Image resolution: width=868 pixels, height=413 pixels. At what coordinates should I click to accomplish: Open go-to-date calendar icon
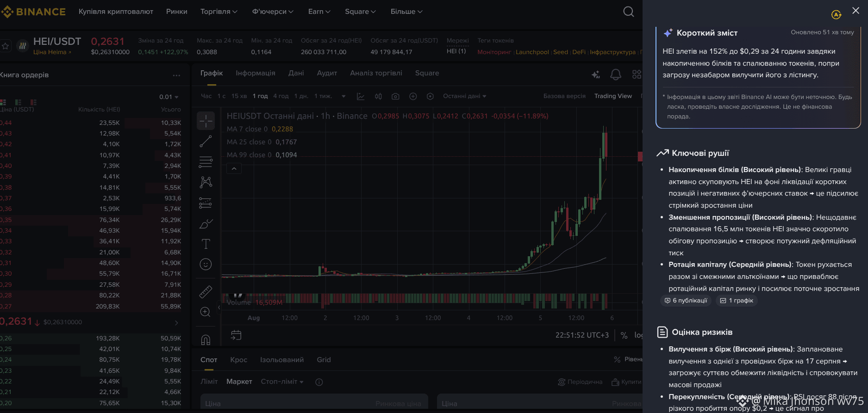236,335
